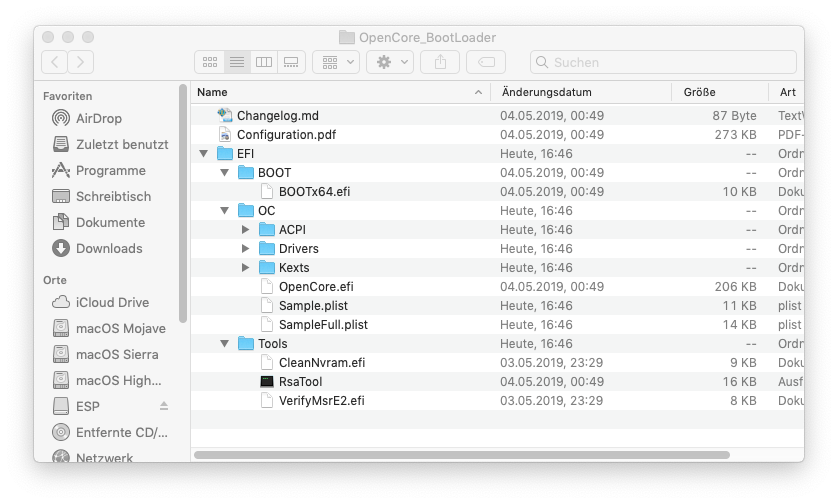Sort by the Name column header
The height and width of the screenshot is (504, 838).
point(340,92)
